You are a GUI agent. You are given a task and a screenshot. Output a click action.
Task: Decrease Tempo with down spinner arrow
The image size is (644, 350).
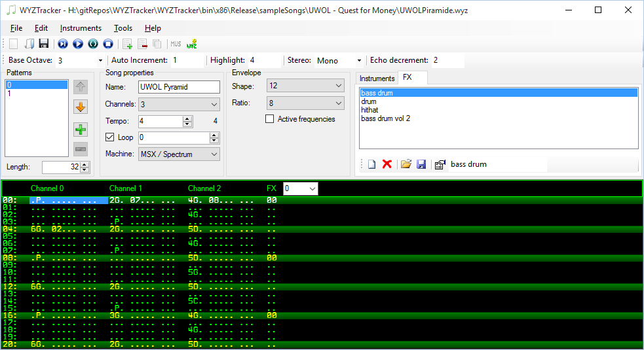pyautogui.click(x=187, y=124)
